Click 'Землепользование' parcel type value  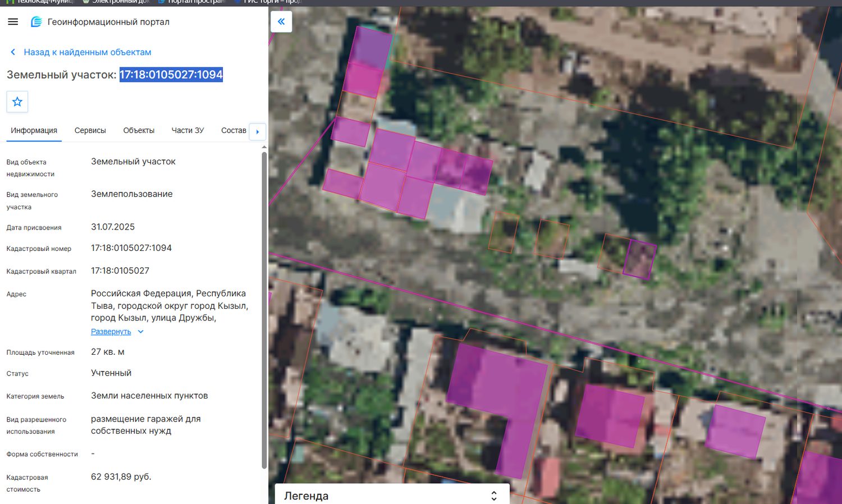(132, 194)
